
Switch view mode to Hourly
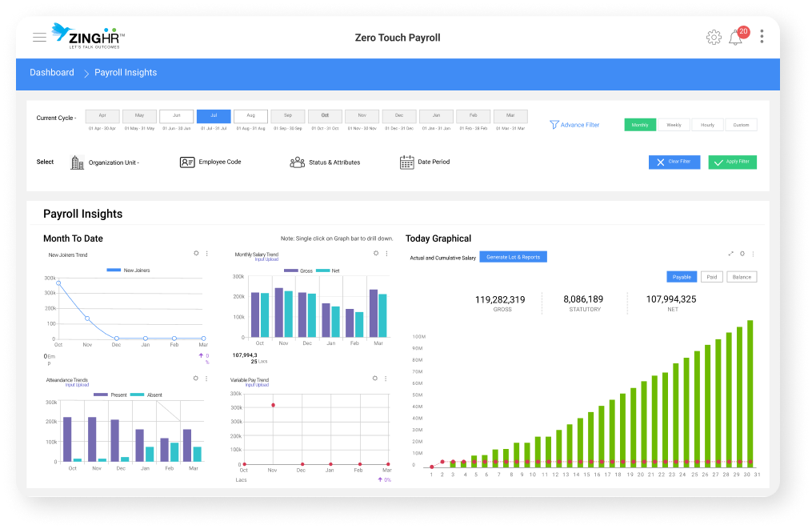tap(707, 125)
